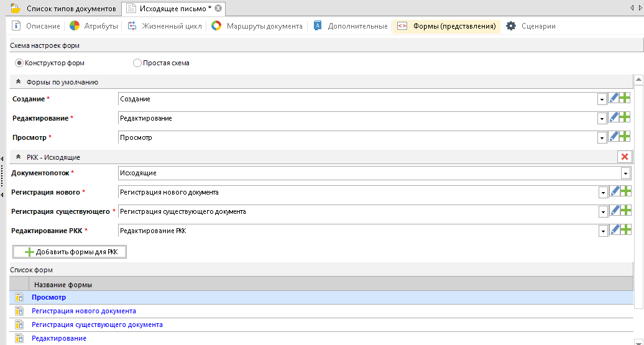The height and width of the screenshot is (345, 644).
Task: Click green plus icon for Редактирование РКК
Action: 625,231
